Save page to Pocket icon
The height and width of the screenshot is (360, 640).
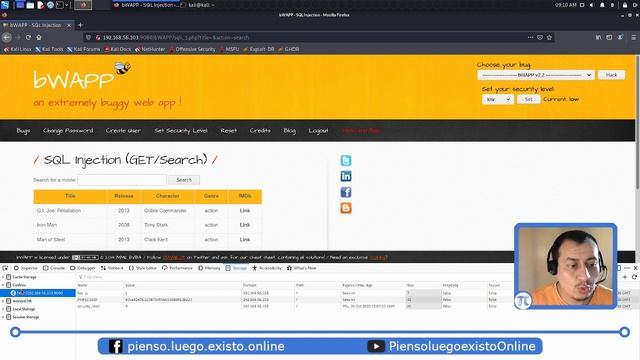point(540,37)
